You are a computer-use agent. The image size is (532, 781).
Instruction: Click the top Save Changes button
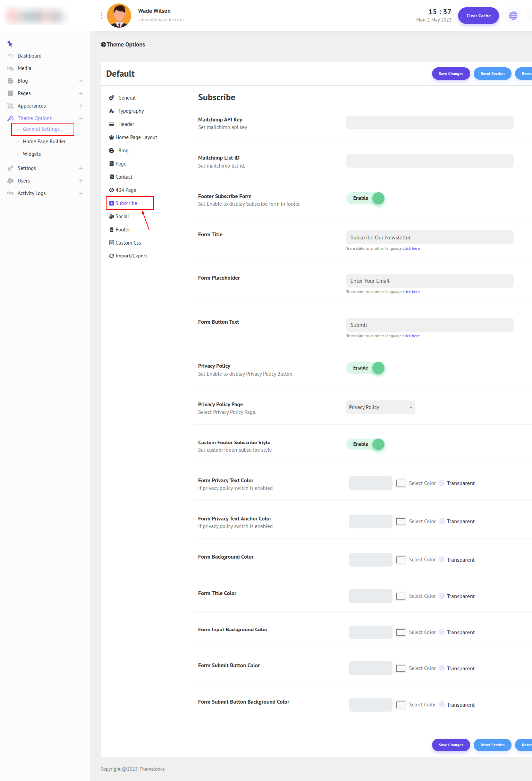click(450, 74)
